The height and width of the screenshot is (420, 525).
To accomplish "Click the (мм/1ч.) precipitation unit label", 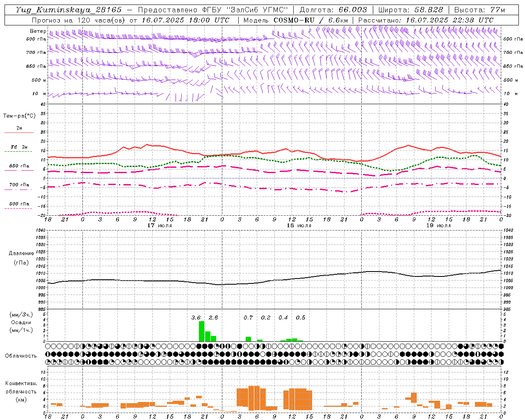I will click(x=21, y=330).
